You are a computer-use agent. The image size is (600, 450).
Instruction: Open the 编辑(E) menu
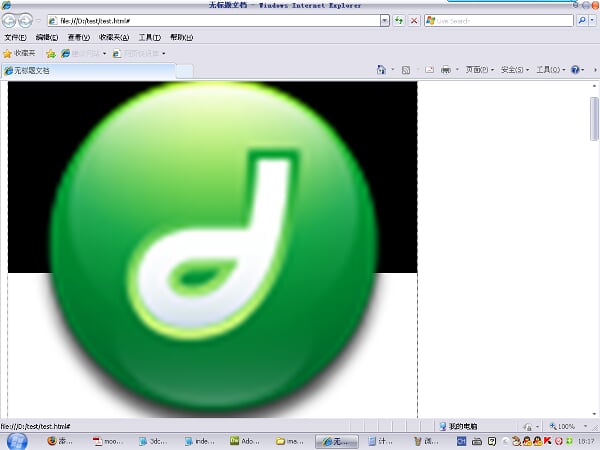47,37
